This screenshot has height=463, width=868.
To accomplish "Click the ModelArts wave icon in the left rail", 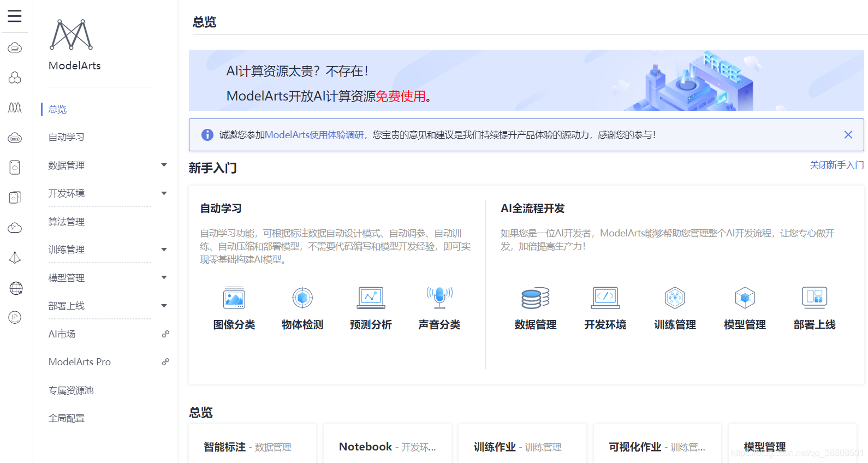I will 15,108.
